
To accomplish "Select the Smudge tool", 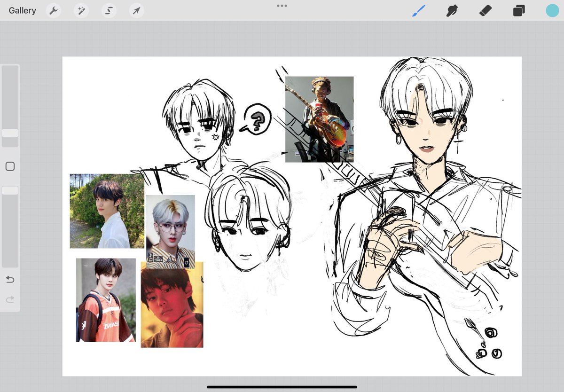I will (452, 10).
